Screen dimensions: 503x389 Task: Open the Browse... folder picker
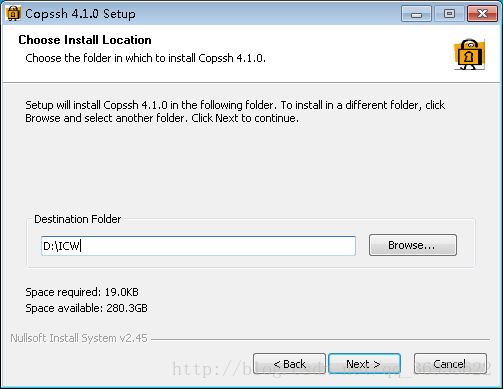[x=413, y=245]
